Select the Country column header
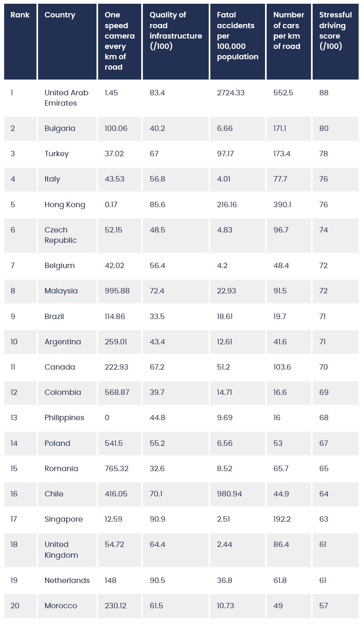The height and width of the screenshot is (624, 364). click(x=67, y=41)
